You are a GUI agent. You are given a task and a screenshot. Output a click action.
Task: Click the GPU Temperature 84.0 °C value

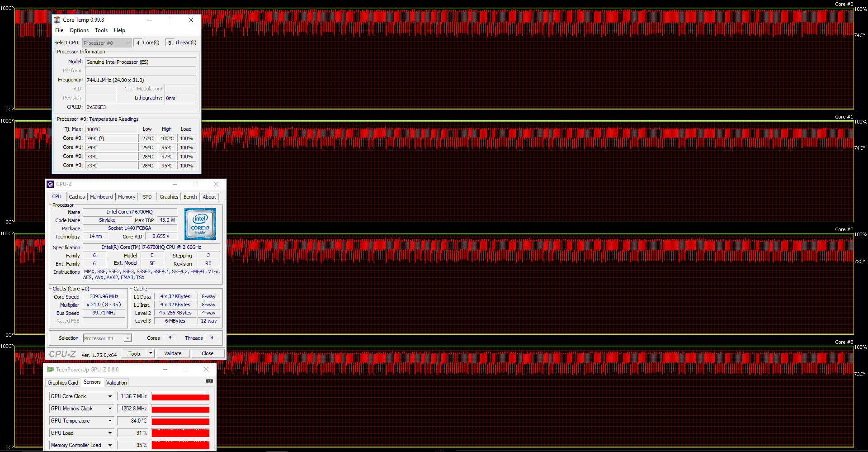pos(133,421)
